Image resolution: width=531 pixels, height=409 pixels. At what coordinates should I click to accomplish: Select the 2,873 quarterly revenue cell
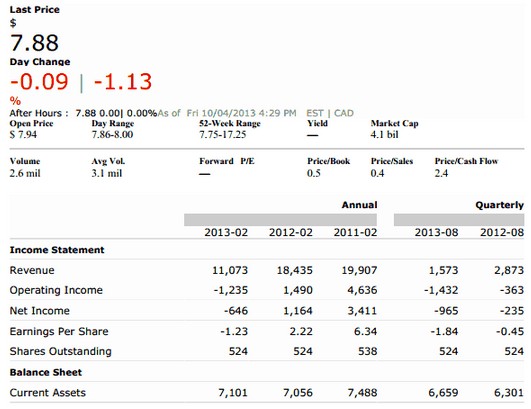509,270
